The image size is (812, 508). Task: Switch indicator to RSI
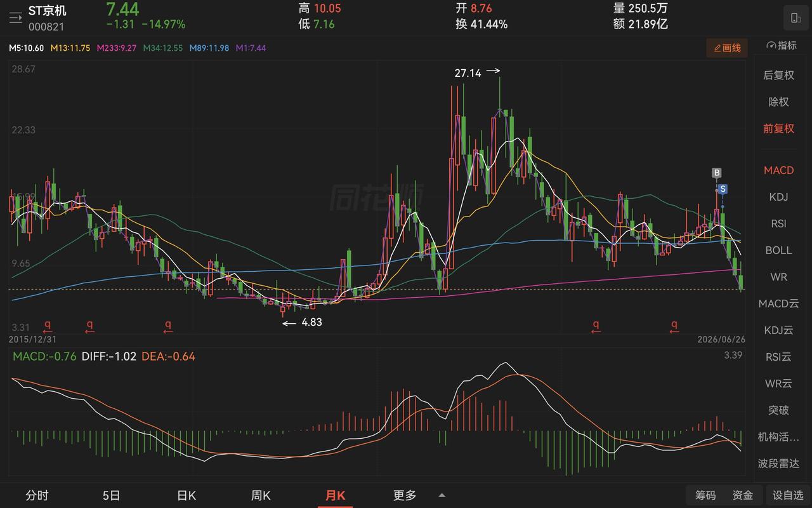pos(778,224)
